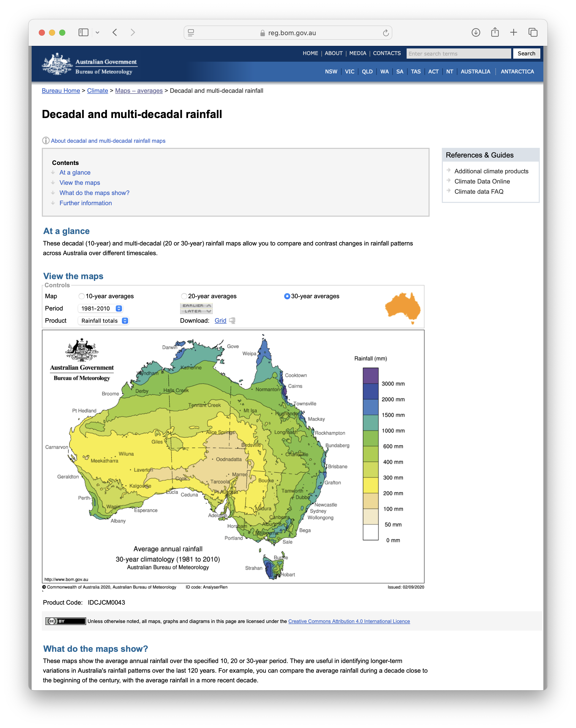576x728 pixels.
Task: Open the page reader icon in address bar
Action: coord(191,33)
